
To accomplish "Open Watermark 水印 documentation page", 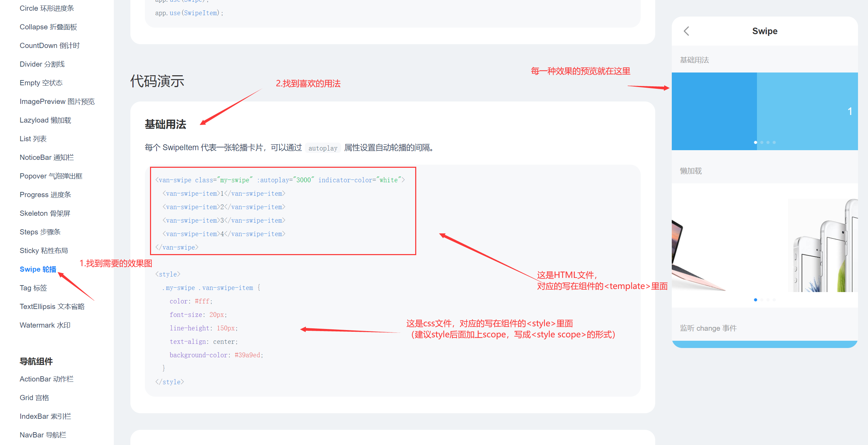I will 45,325.
